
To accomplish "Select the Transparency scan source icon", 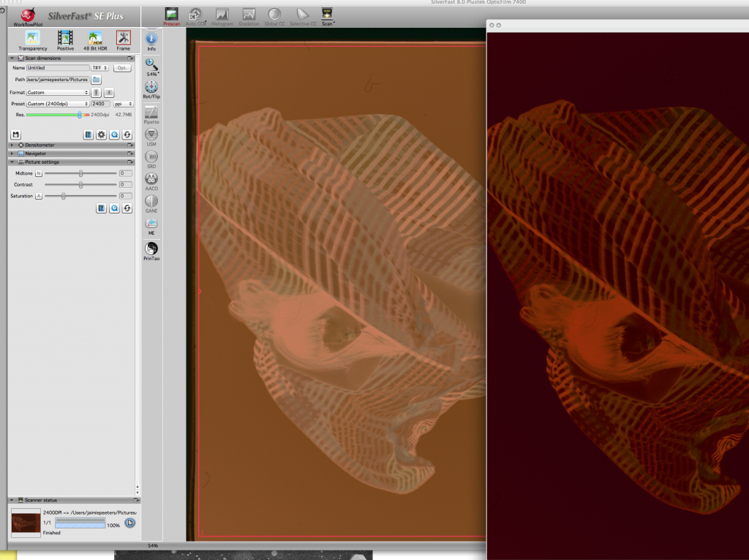I will click(32, 41).
